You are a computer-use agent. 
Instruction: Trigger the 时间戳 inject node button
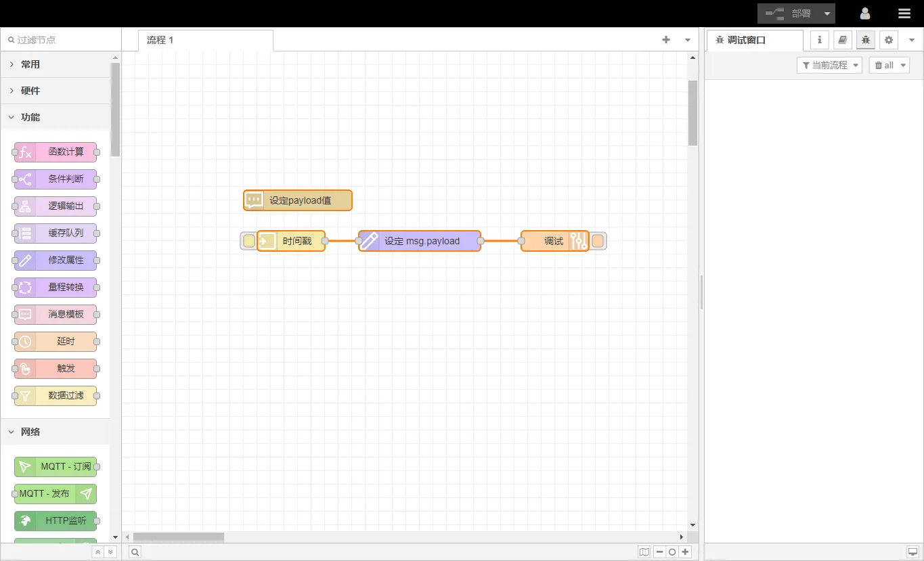click(248, 241)
